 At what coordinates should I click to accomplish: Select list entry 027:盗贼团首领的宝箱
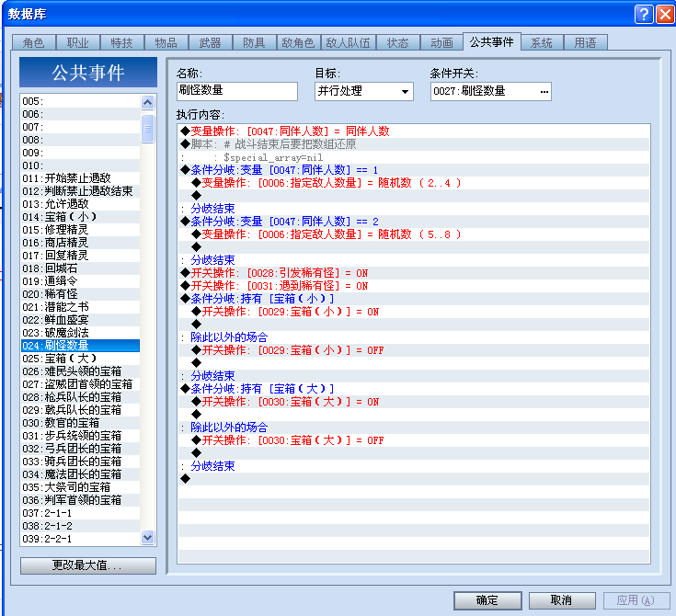[x=81, y=384]
